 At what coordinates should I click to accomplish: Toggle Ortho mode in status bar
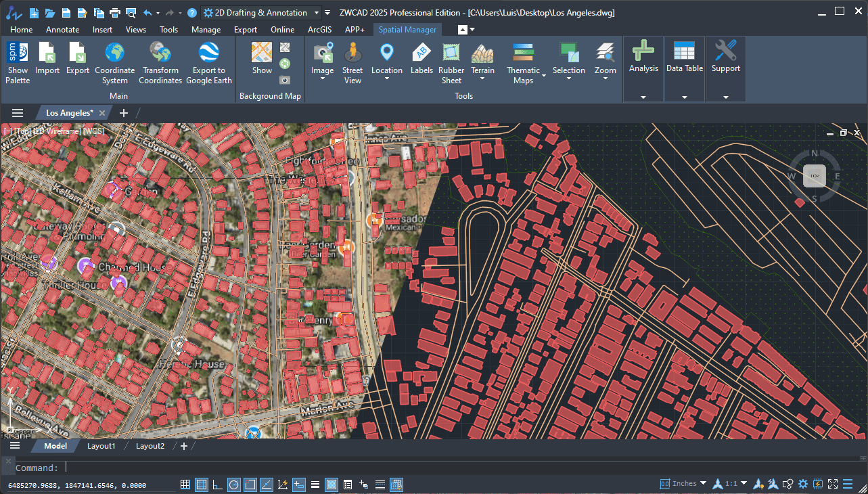click(218, 484)
